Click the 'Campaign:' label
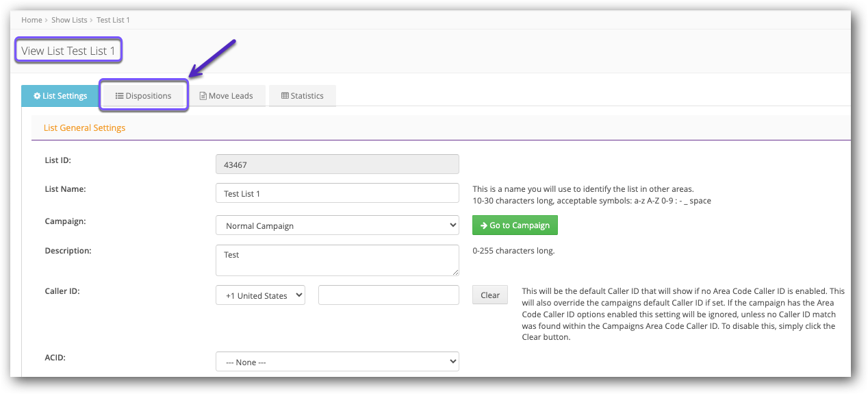Viewport: 868px width, 394px height. 65,222
